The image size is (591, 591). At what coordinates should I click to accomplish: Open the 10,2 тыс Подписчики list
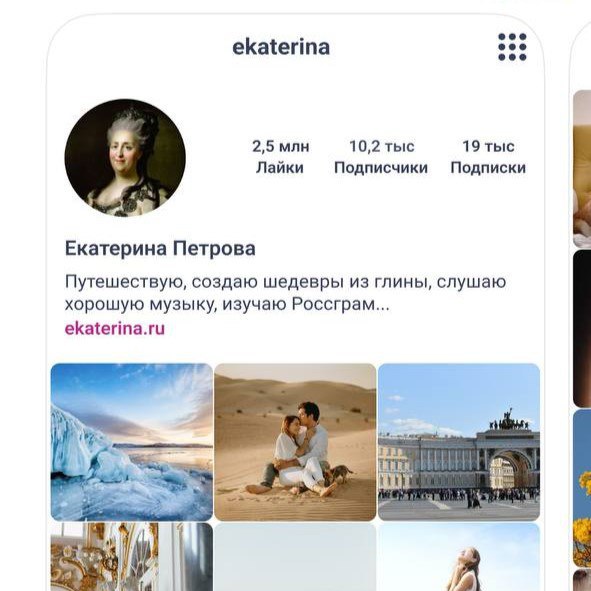pos(381,157)
